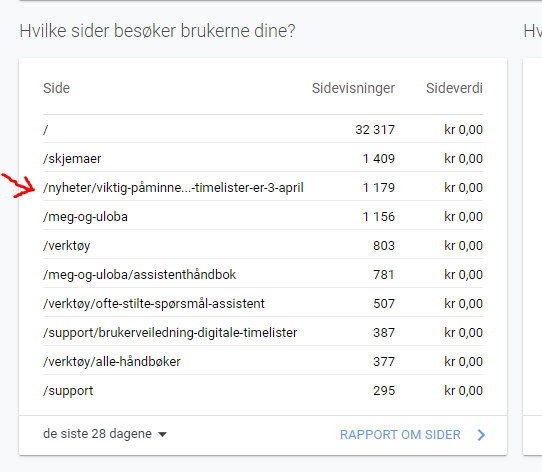Click the chevron arrow next to RAPPORT OM SIDER

481,435
